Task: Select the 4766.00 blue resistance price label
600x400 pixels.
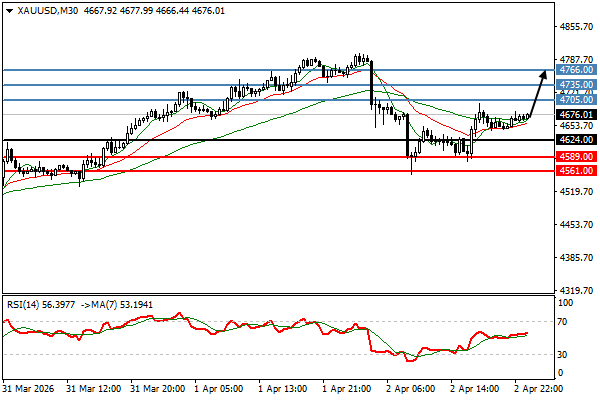Action: [x=576, y=70]
